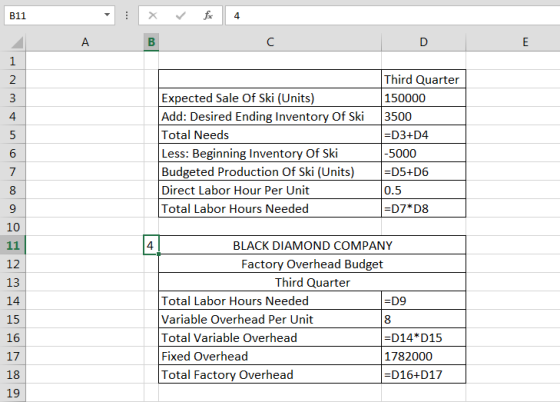Select column D header
The image size is (560, 402).
pyautogui.click(x=424, y=42)
